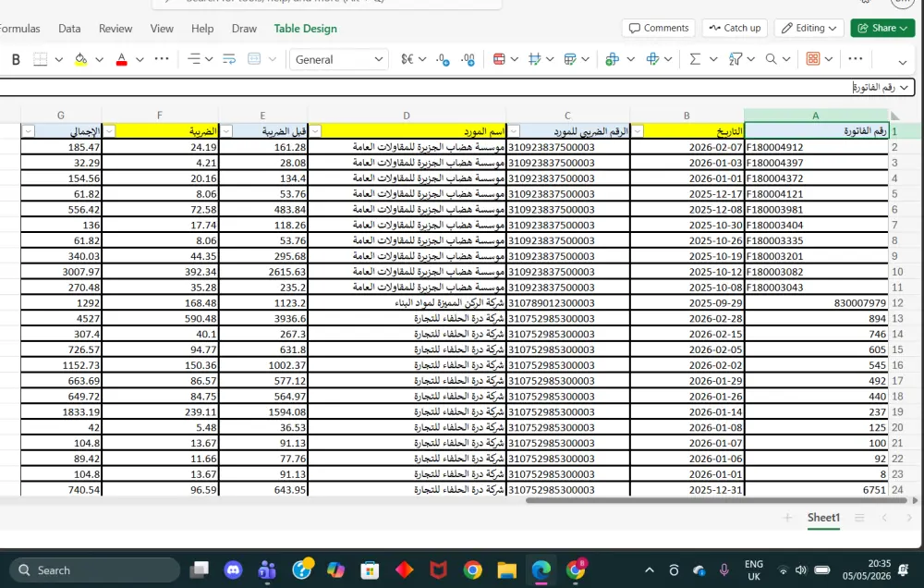Click format as table icon
The image size is (924, 588).
pos(570,59)
